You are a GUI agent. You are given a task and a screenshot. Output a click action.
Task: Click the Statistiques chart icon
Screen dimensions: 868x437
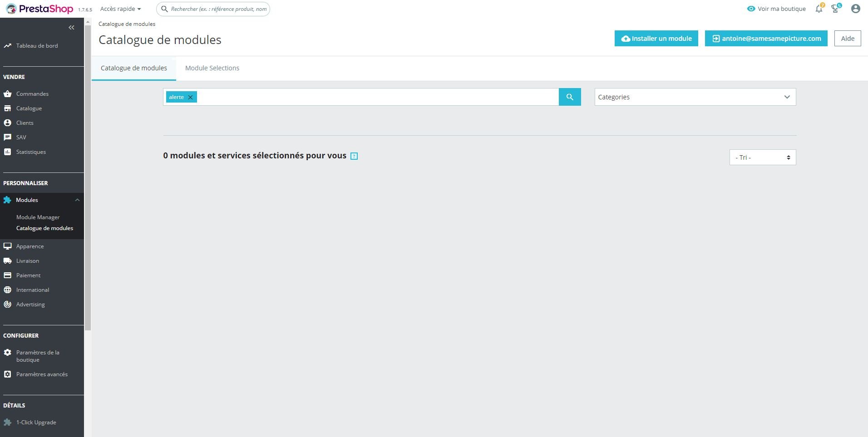pyautogui.click(x=7, y=152)
